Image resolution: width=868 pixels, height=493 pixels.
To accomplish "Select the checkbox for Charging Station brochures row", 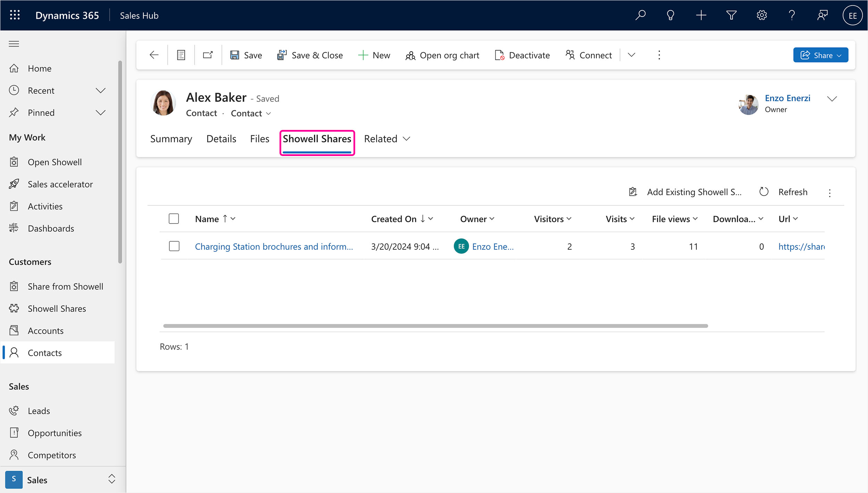I will pos(174,246).
